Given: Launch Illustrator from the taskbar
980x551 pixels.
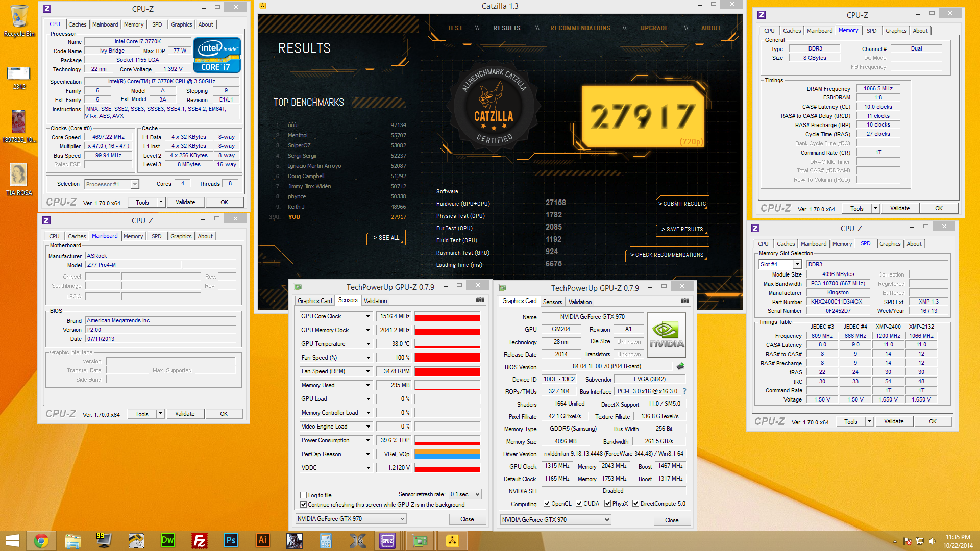Looking at the screenshot, I should 262,540.
